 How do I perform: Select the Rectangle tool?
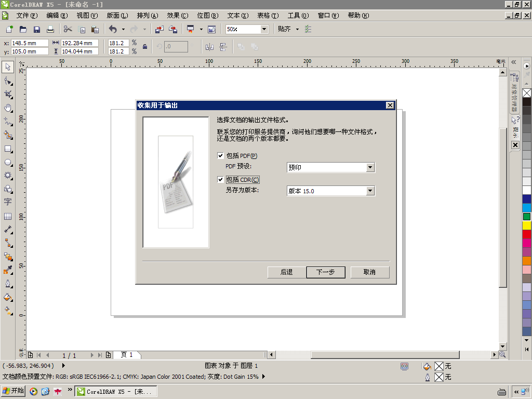click(x=8, y=149)
